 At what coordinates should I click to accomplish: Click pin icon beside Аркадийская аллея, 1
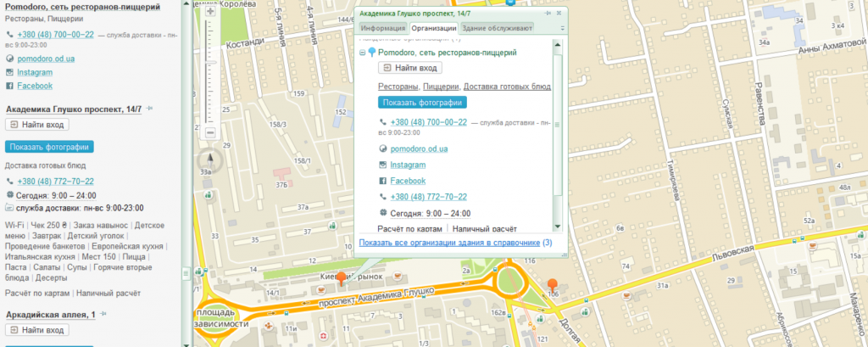point(103,314)
